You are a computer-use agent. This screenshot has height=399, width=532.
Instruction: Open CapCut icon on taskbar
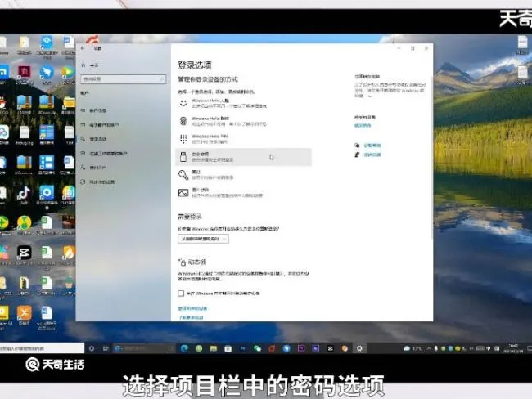[x=330, y=348]
